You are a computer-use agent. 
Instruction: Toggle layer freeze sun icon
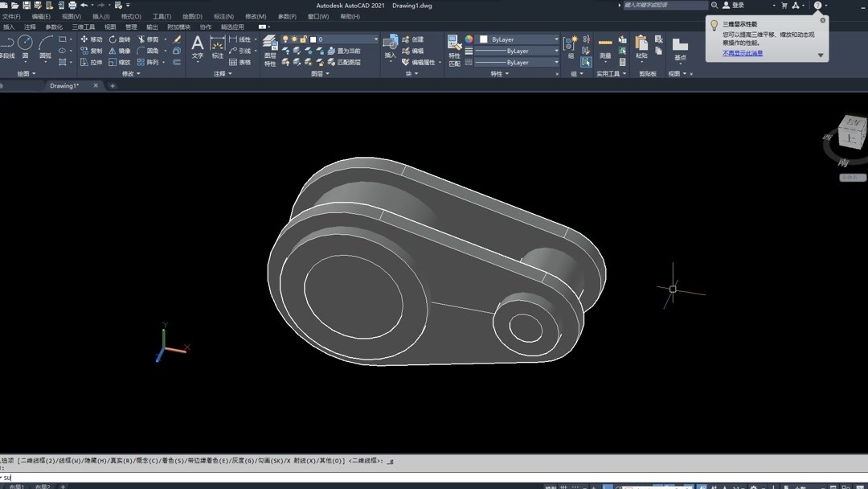click(294, 39)
